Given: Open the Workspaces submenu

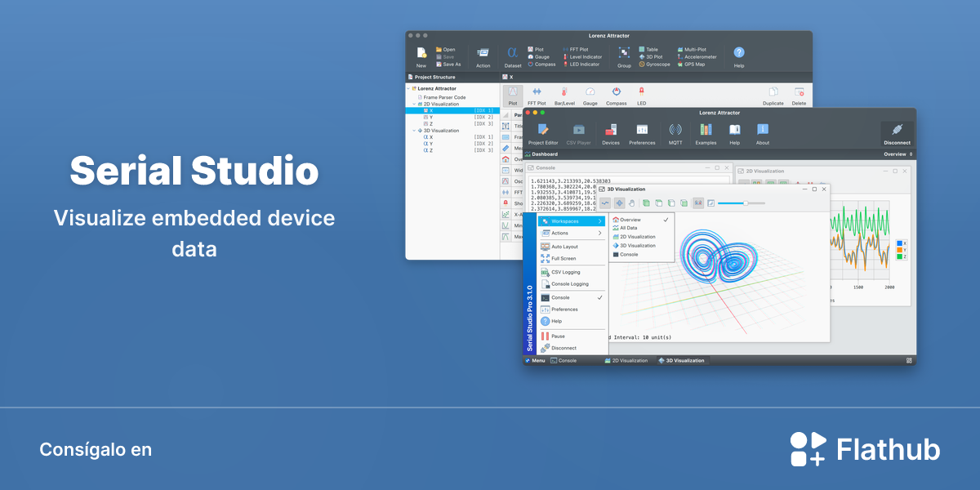Looking at the screenshot, I should [572, 221].
